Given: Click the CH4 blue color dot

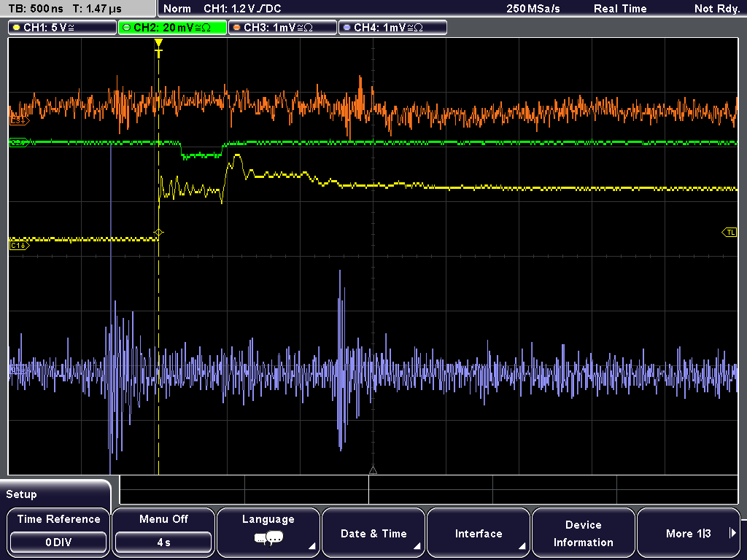Looking at the screenshot, I should (x=347, y=28).
